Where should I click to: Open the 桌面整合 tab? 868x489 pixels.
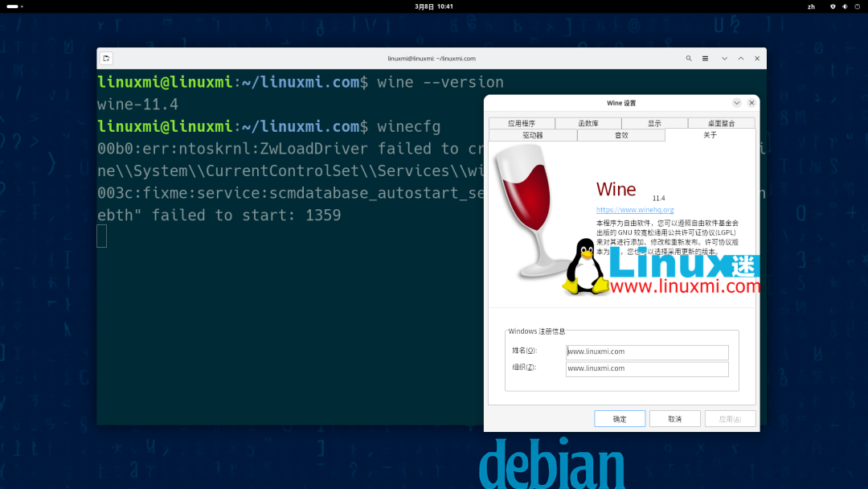tap(721, 122)
